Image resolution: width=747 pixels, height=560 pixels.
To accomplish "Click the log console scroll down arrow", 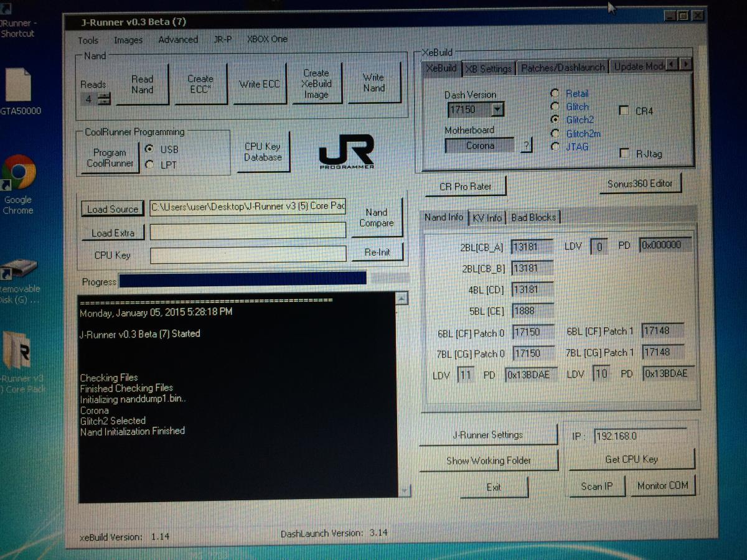I will pos(405,492).
